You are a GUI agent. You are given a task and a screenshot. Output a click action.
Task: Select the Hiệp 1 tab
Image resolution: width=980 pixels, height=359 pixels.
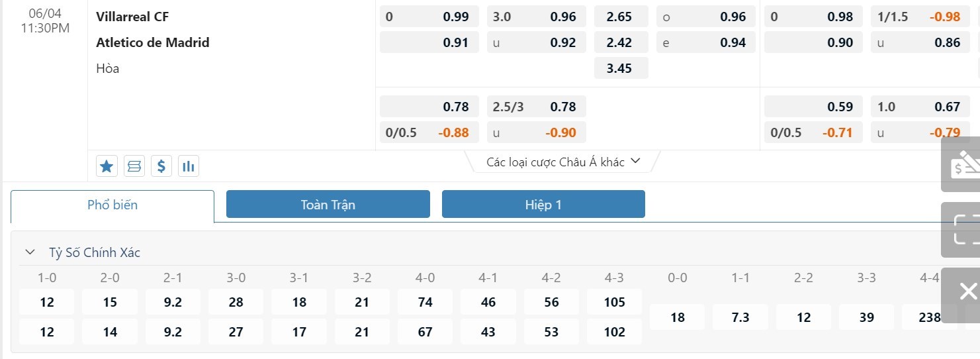(x=543, y=205)
